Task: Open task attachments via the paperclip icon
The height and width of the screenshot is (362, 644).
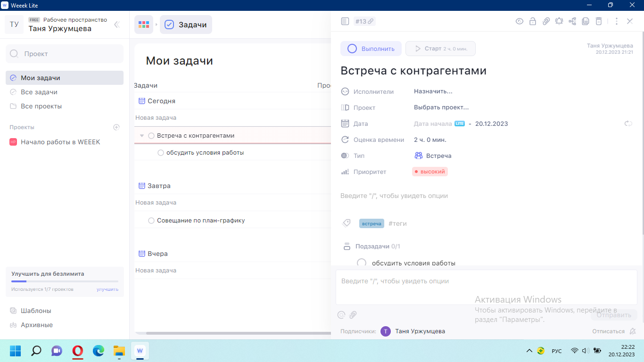Action: coord(546,21)
